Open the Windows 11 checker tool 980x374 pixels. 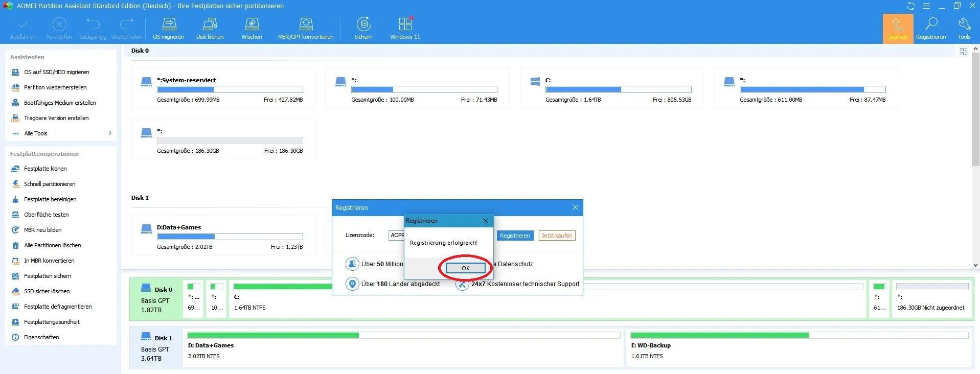[405, 29]
